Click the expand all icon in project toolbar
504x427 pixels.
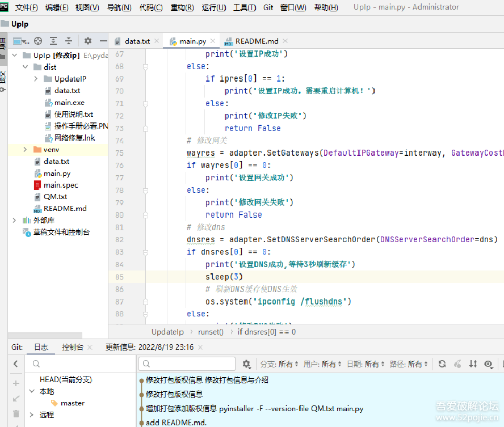coord(53,41)
